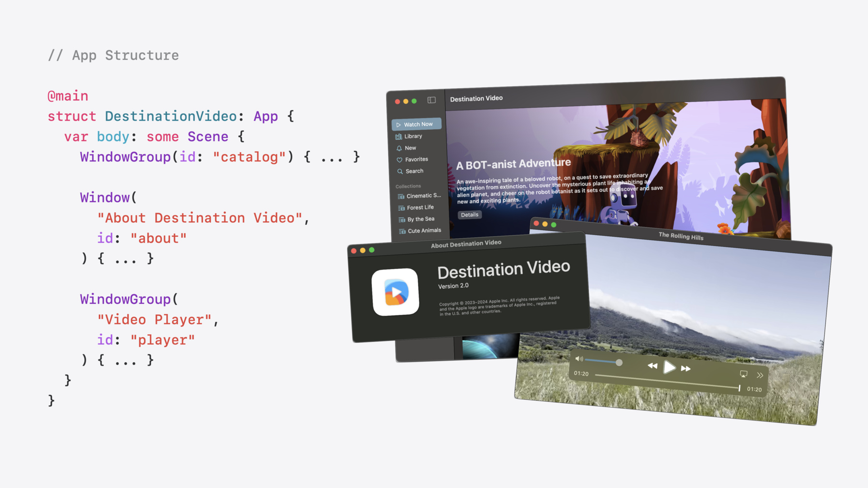Image resolution: width=868 pixels, height=488 pixels.
Task: Click the About Destination Video title bar text
Action: (x=466, y=244)
